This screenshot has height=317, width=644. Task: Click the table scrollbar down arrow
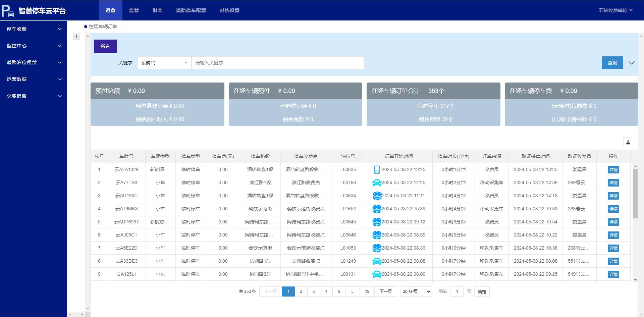pos(635,280)
